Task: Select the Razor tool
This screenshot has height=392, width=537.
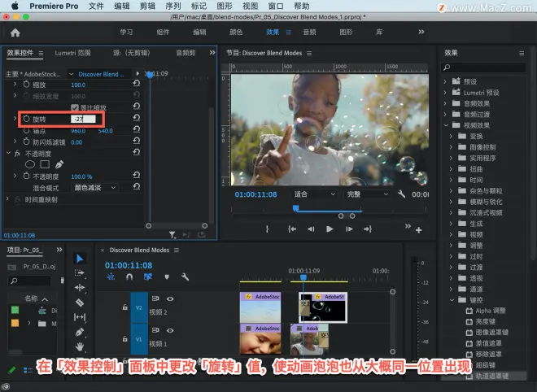Action: [x=80, y=303]
